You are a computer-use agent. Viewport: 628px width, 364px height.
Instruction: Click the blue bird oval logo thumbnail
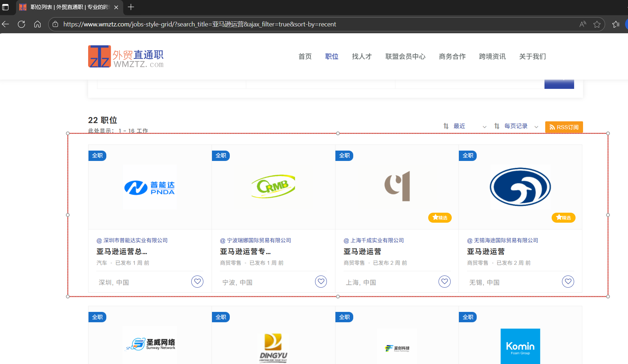[x=520, y=187]
